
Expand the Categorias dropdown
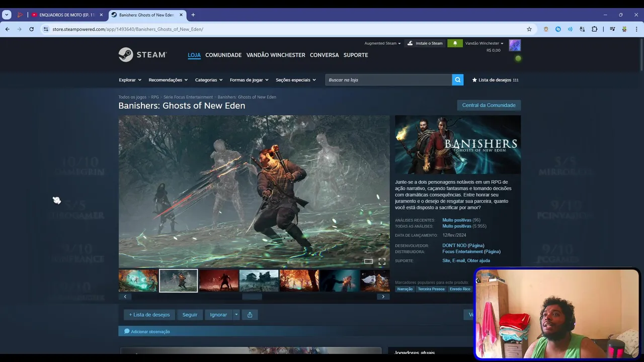pyautogui.click(x=209, y=80)
